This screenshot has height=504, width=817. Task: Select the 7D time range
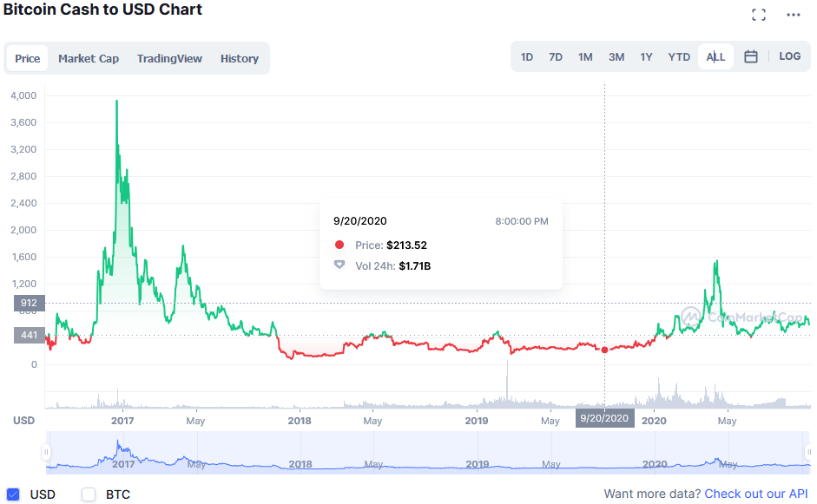pyautogui.click(x=556, y=56)
